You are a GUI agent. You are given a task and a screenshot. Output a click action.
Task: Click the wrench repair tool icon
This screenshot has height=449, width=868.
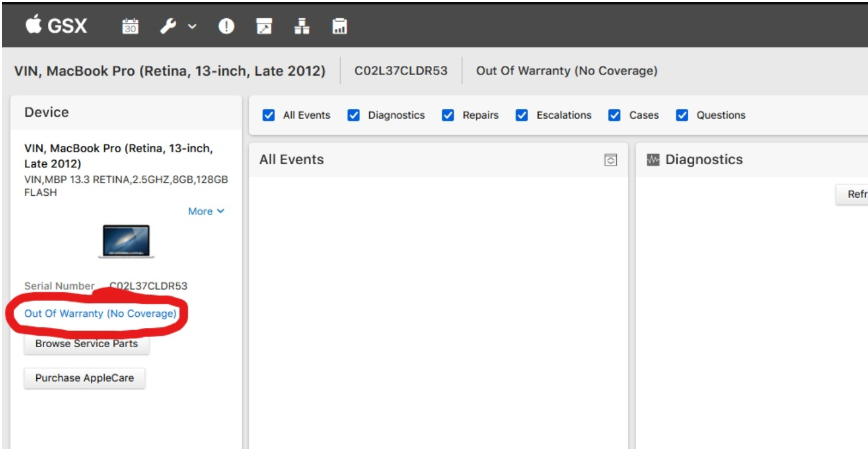168,27
